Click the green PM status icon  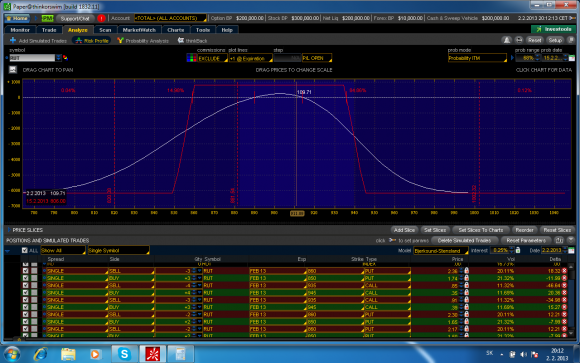[x=47, y=18]
